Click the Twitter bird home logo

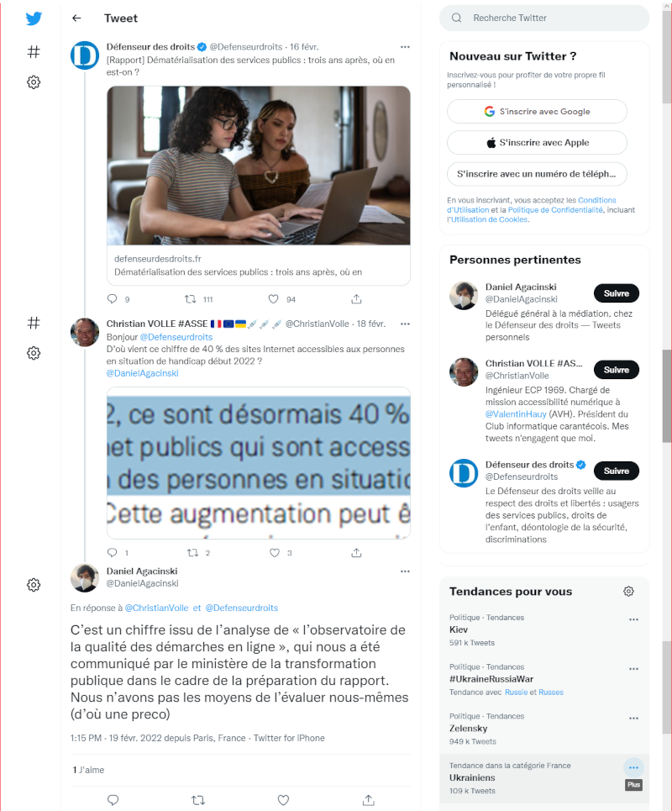pos(34,18)
